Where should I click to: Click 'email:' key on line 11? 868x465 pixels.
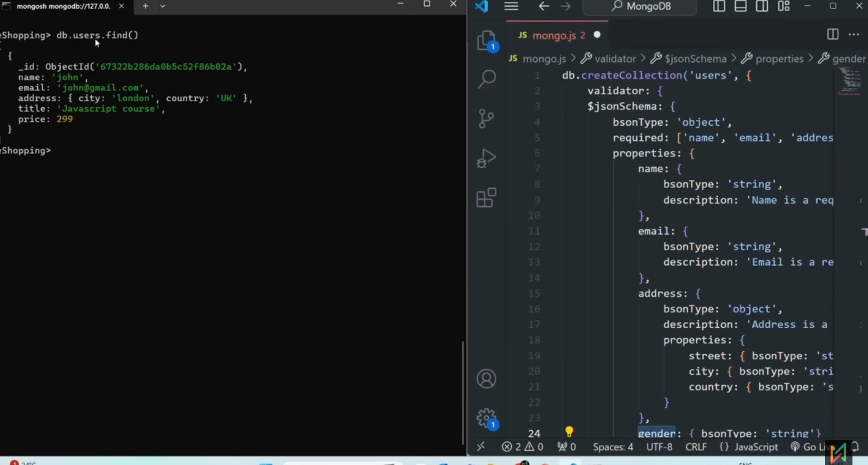tap(656, 231)
